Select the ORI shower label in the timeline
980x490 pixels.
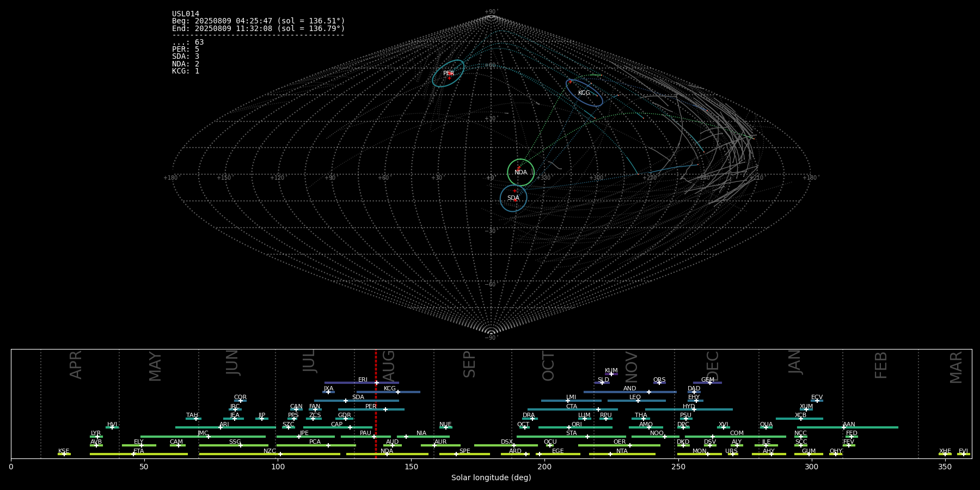pyautogui.click(x=577, y=425)
